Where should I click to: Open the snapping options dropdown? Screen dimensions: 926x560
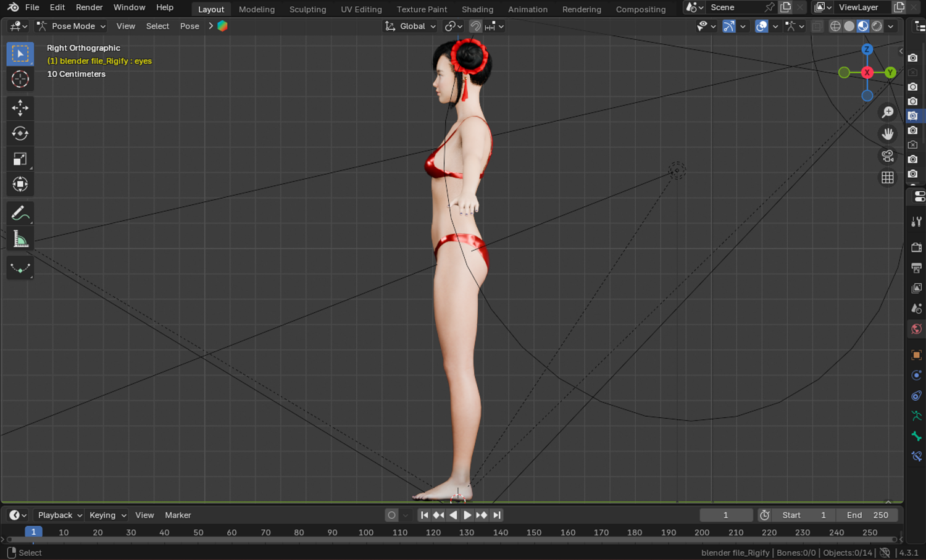[x=494, y=26]
